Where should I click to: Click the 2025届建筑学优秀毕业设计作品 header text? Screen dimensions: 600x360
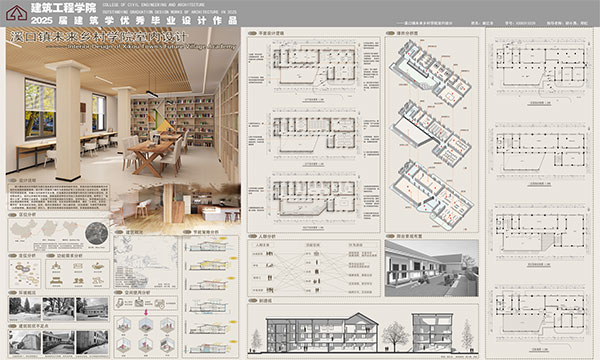tap(134, 20)
